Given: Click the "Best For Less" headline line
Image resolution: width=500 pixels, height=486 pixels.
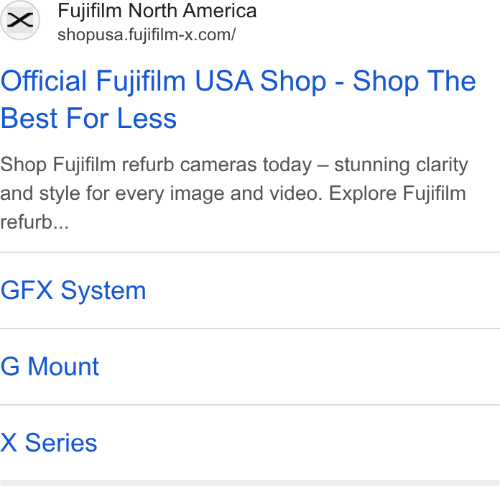Looking at the screenshot, I should tap(88, 118).
